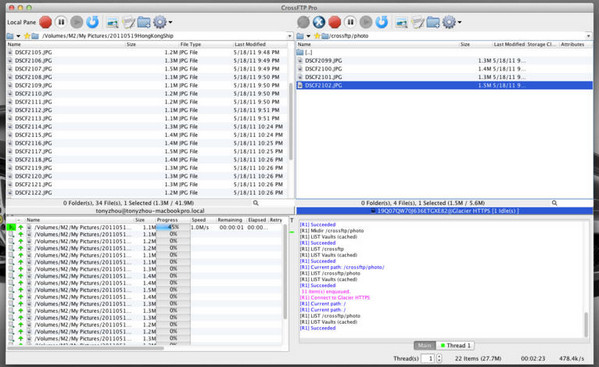Click the queue's Remaining column header
Screen dimensions: 599x367
pos(230,220)
